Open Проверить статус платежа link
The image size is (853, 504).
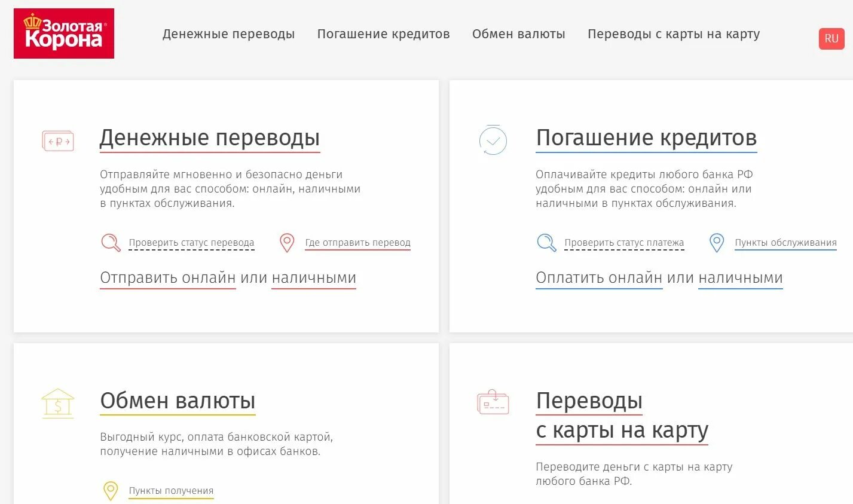[624, 243]
